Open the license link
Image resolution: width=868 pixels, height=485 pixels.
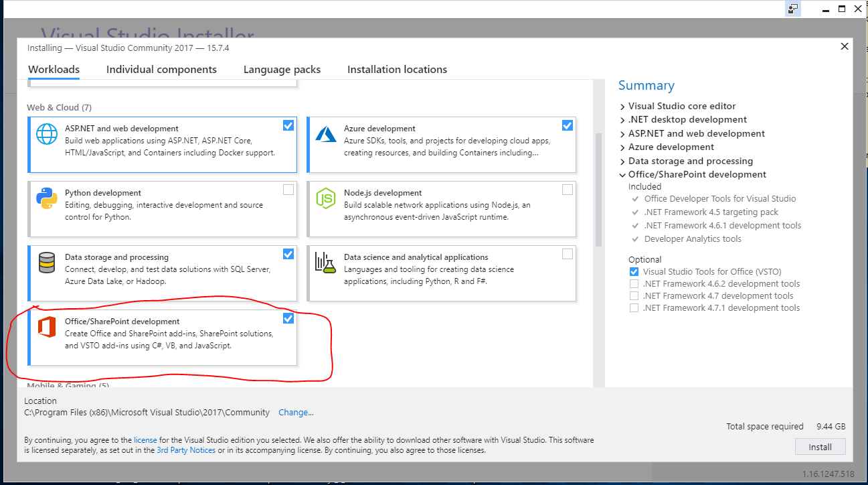point(145,440)
